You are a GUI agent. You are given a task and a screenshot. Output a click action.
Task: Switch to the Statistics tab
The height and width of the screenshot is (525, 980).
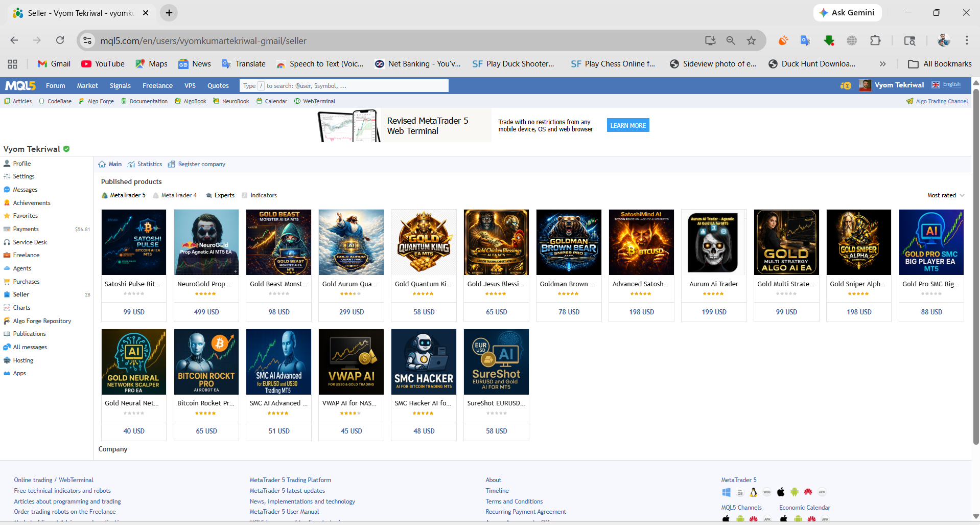(x=145, y=164)
